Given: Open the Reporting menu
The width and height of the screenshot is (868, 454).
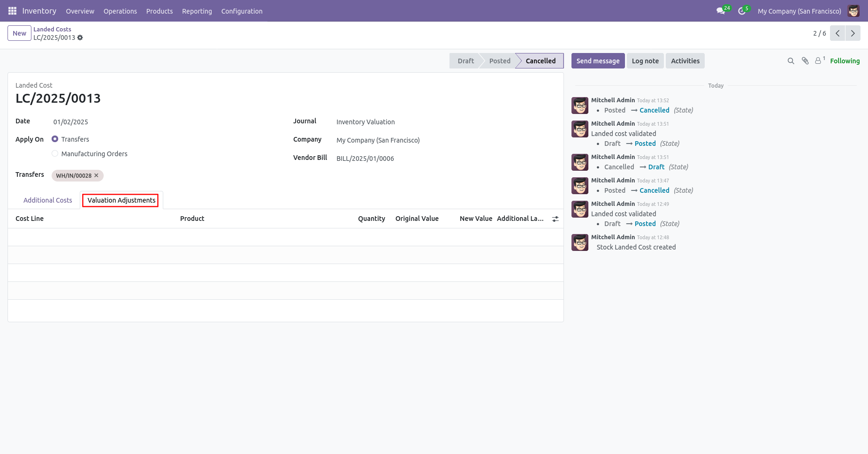Looking at the screenshot, I should tap(197, 11).
